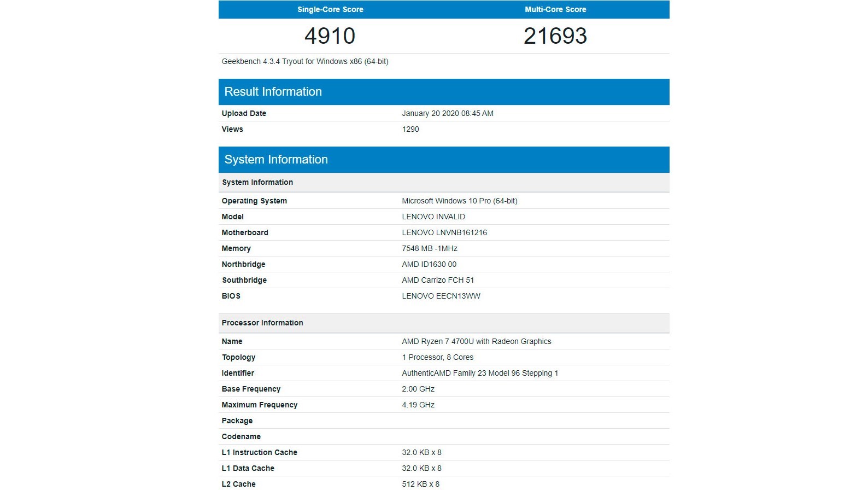
Task: Select the Maximum Frequency label
Action: pyautogui.click(x=260, y=405)
